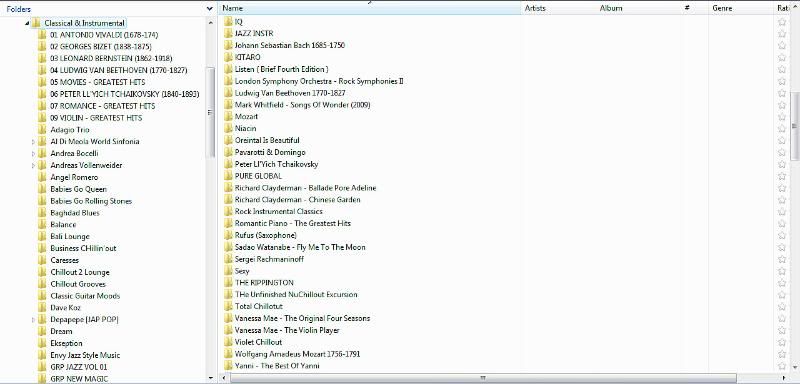
Task: Select Listen ( Brief Fourth Edition ) row
Action: 281,69
